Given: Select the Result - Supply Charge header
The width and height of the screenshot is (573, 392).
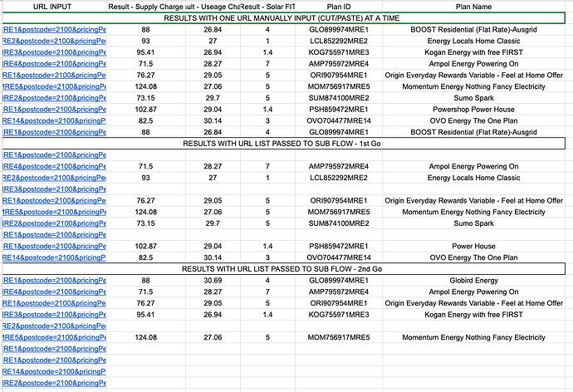Looking at the screenshot, I should pyautogui.click(x=145, y=7).
